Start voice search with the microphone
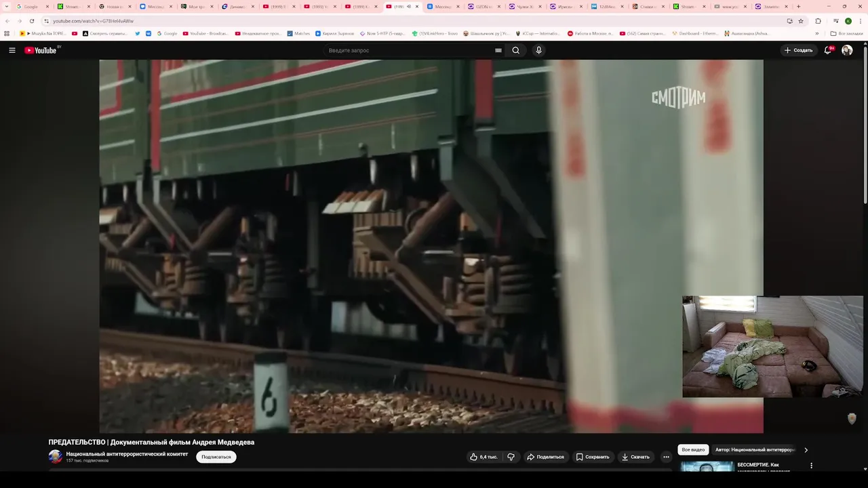This screenshot has height=488, width=868. tap(538, 50)
